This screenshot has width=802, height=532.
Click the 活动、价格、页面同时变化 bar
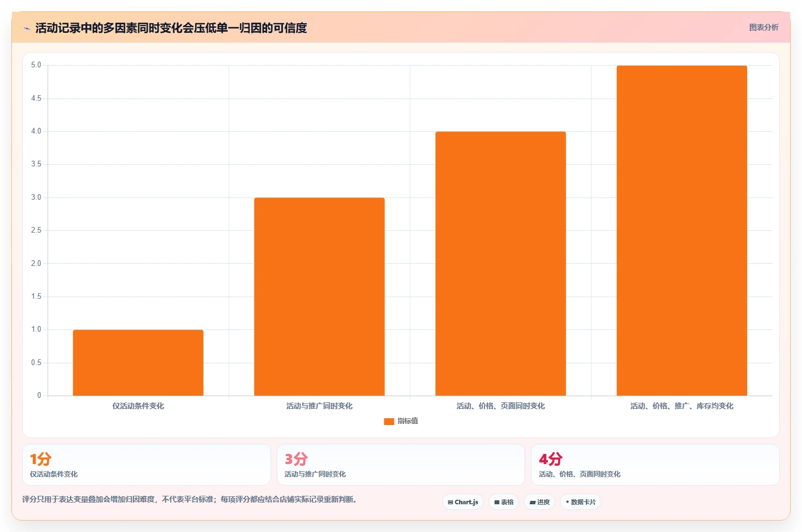tap(500, 264)
